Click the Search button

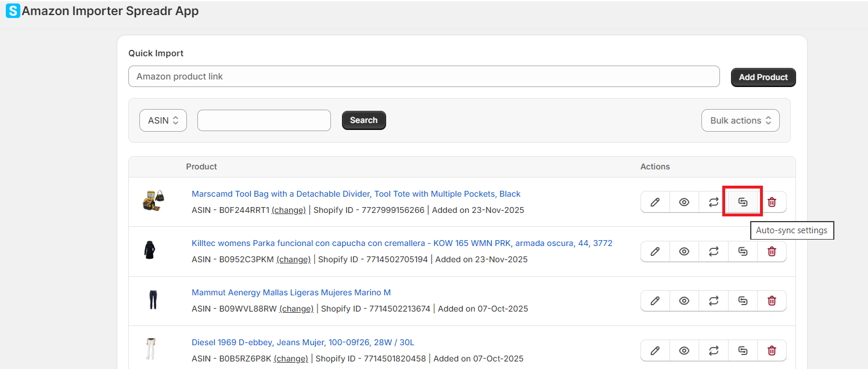pyautogui.click(x=364, y=120)
